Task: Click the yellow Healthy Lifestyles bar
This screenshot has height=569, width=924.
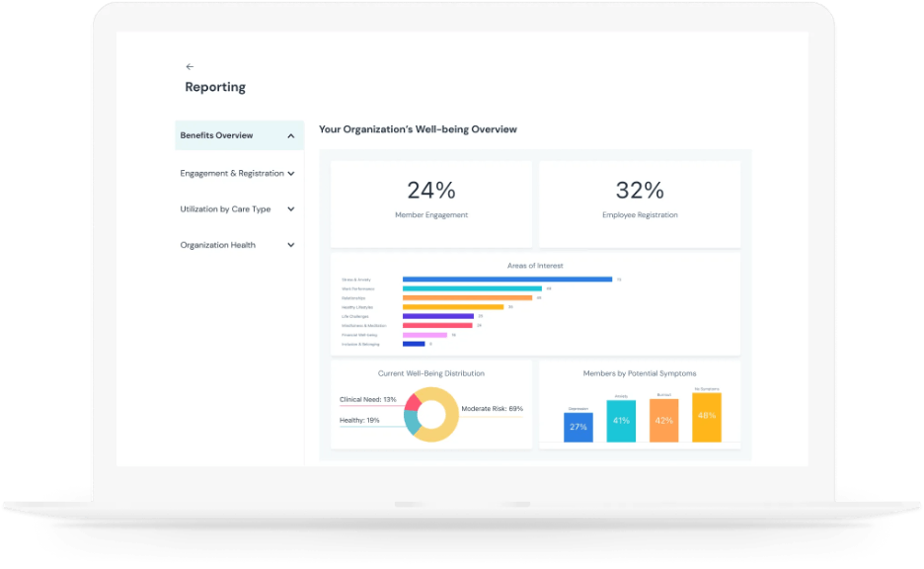Action: click(453, 307)
